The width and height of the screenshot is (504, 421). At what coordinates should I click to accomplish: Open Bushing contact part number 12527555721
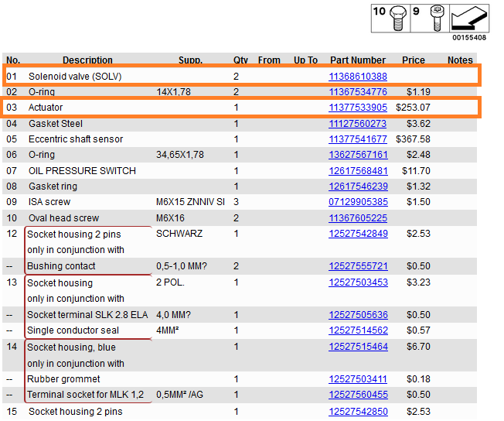(358, 266)
